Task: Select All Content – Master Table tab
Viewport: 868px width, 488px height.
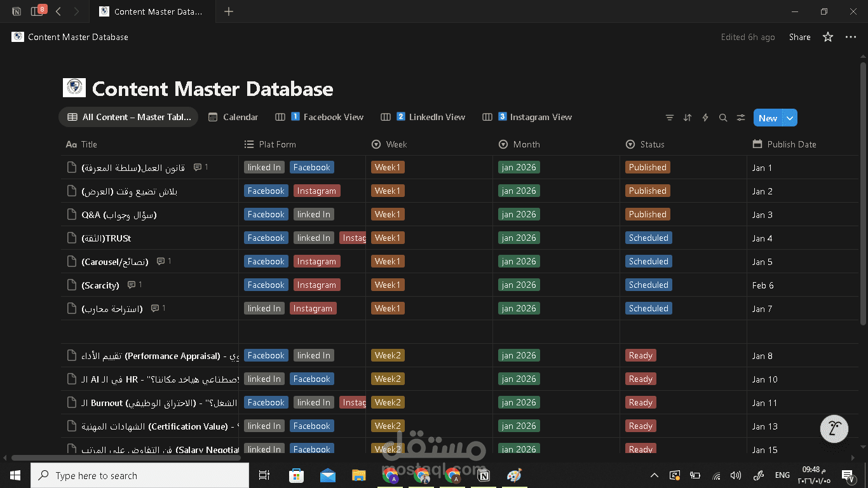Action: (128, 117)
